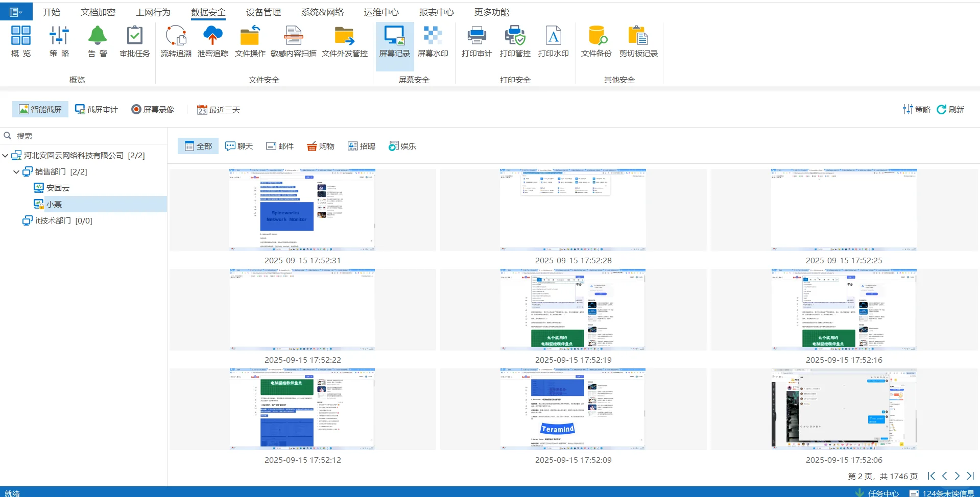Collapse 销售部门 tree node
The height and width of the screenshot is (497, 980).
point(16,172)
